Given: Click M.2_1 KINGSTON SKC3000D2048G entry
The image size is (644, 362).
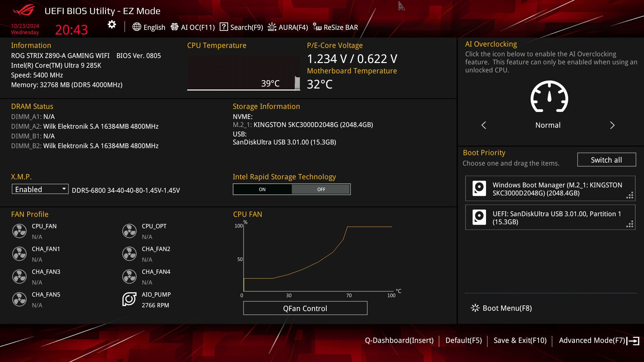Looking at the screenshot, I should click(303, 125).
